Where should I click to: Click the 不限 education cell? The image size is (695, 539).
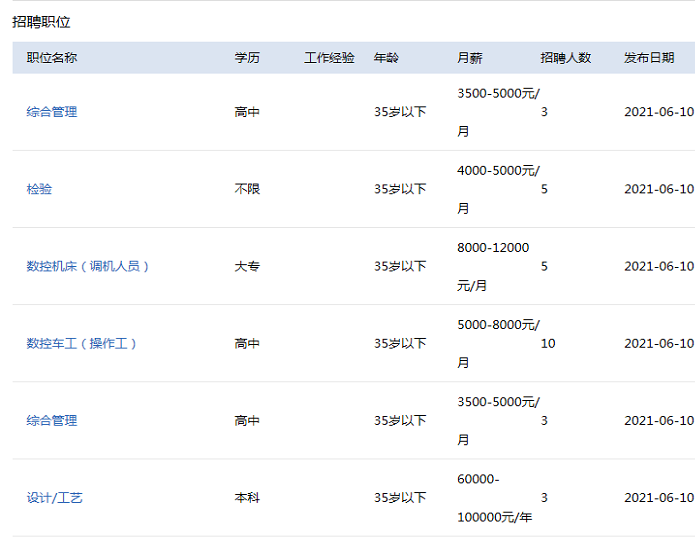247,189
